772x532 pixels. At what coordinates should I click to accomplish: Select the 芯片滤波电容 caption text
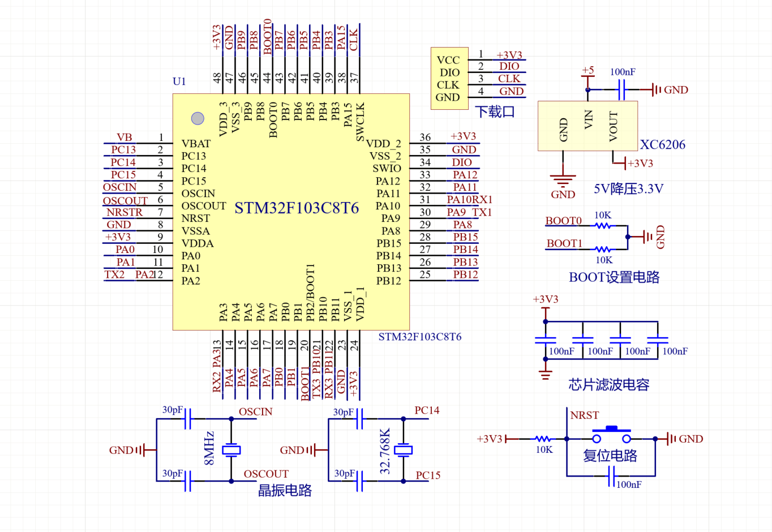tap(608, 385)
